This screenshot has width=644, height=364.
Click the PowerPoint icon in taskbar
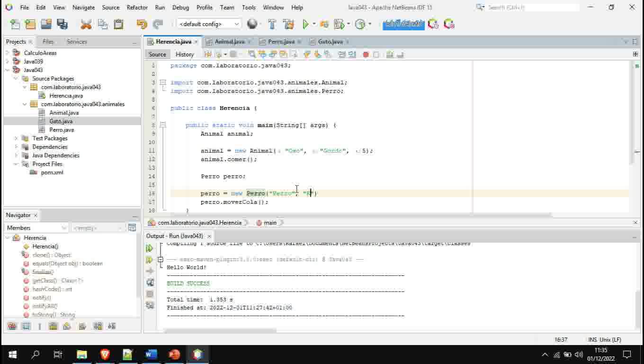174,355
